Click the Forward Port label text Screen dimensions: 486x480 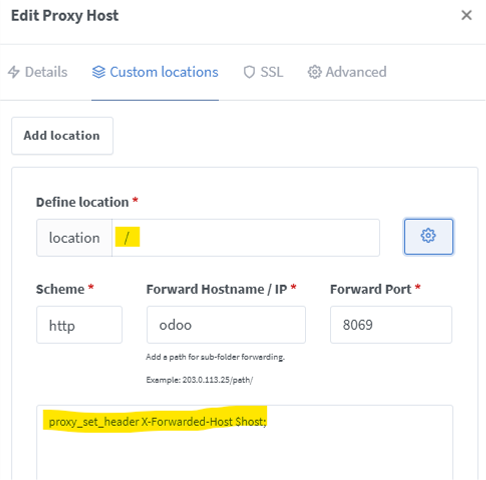(371, 289)
